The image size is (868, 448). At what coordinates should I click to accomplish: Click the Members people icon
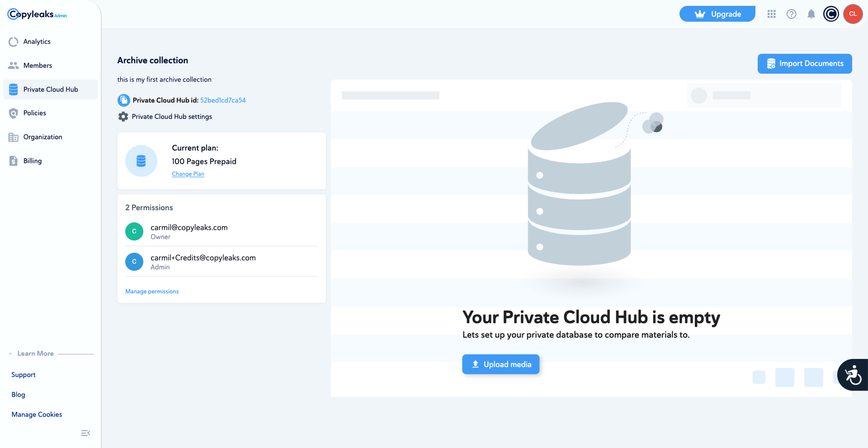coord(14,66)
